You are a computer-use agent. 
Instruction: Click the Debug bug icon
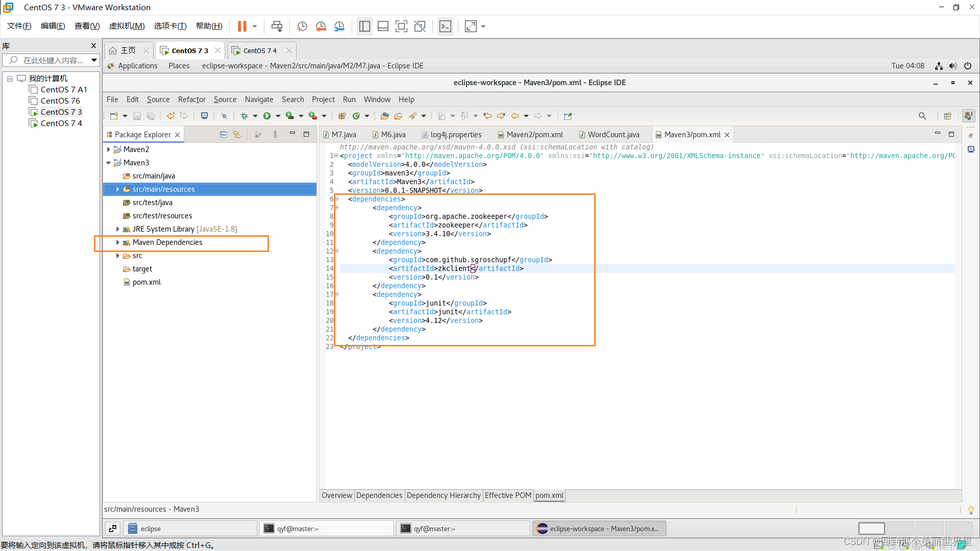pos(244,116)
